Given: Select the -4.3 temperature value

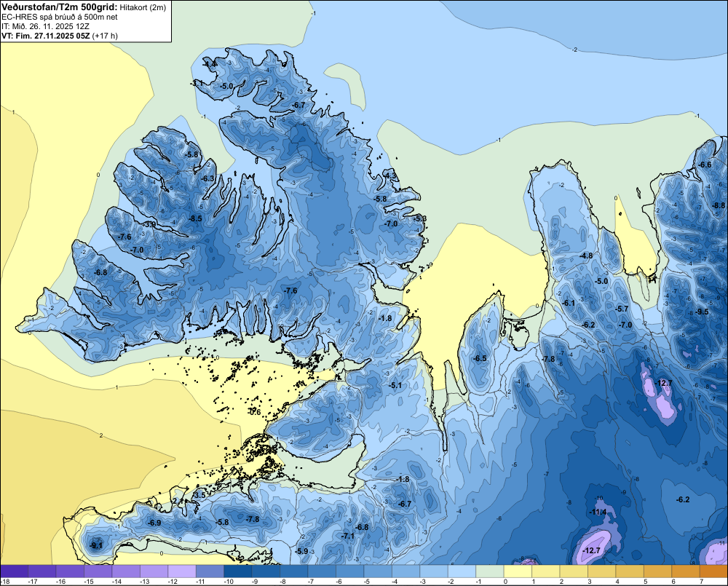Looking at the screenshot, I should [x=391, y=175].
